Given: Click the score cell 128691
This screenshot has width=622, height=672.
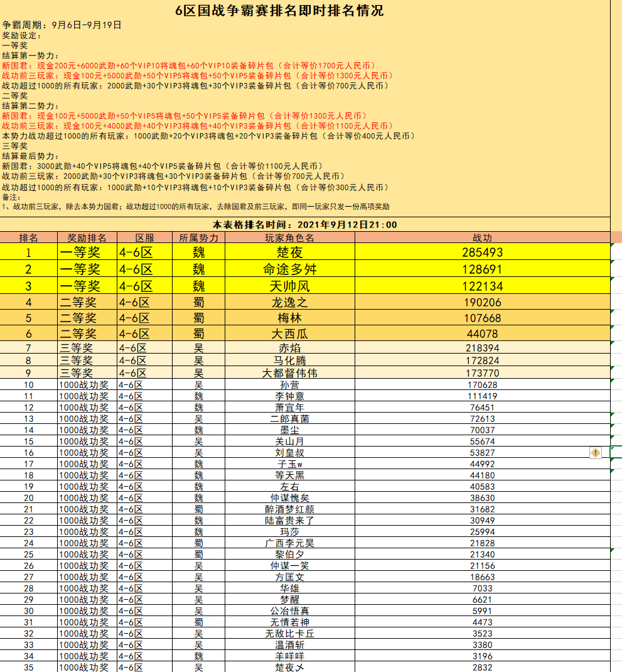Looking at the screenshot, I should (x=483, y=269).
